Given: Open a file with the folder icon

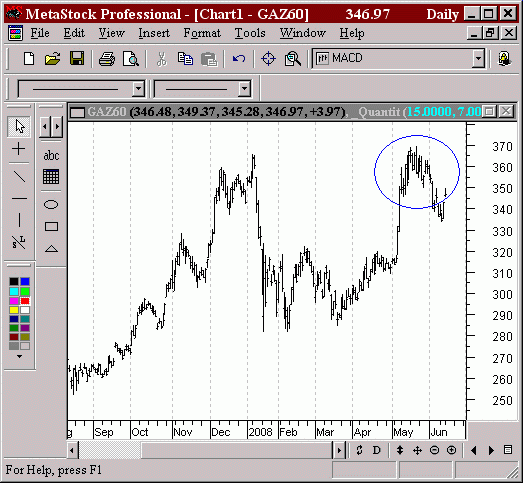Looking at the screenshot, I should 52,59.
